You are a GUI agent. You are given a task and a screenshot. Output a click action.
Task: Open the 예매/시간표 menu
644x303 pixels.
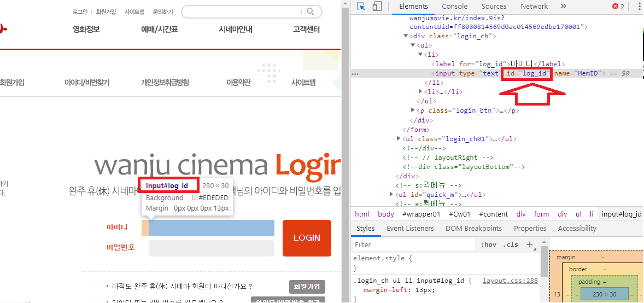(x=159, y=29)
